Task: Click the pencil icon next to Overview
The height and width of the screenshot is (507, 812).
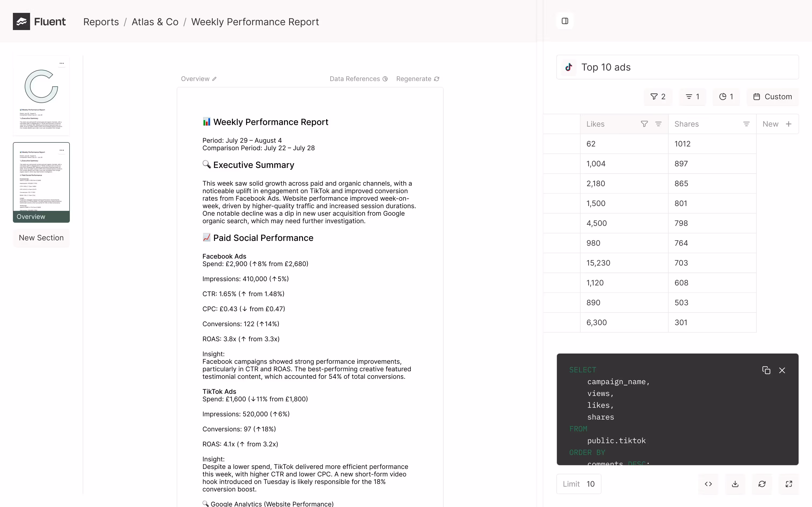Action: click(214, 79)
